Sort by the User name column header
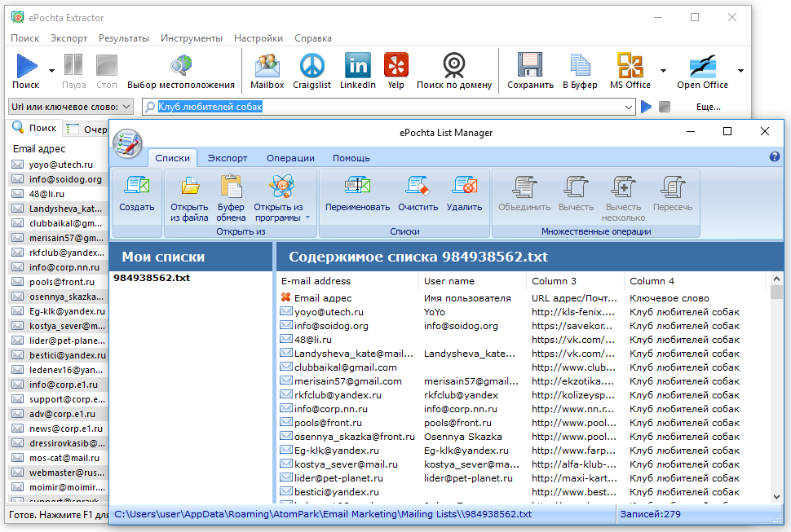 [x=471, y=281]
